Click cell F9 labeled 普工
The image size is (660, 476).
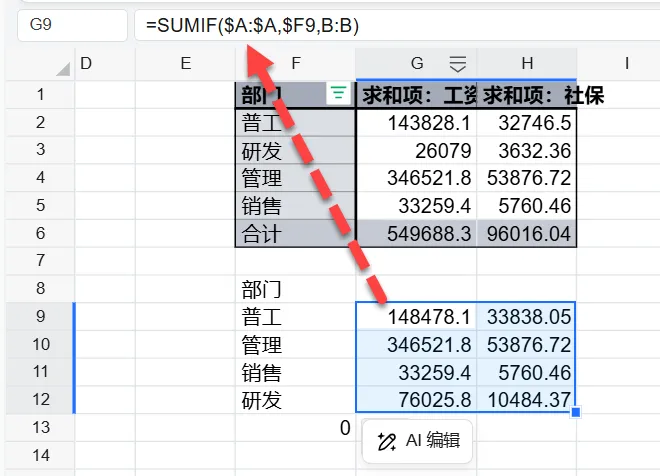[295, 316]
